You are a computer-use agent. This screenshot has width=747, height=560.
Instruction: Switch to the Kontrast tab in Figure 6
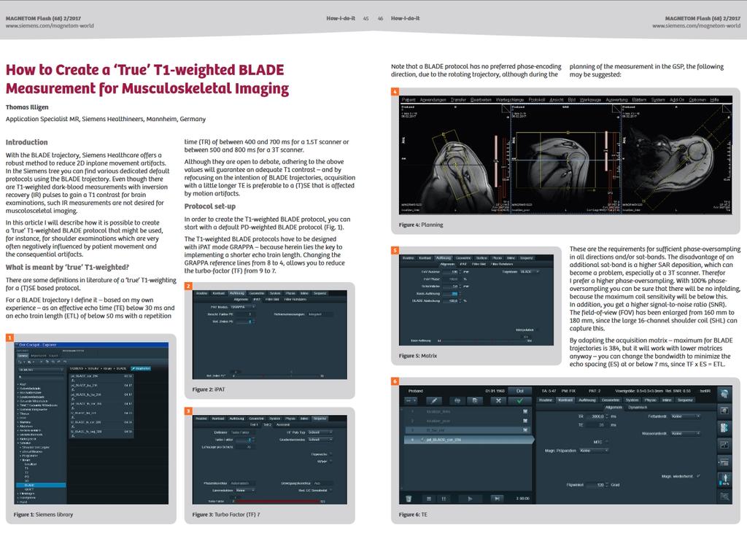(x=565, y=400)
